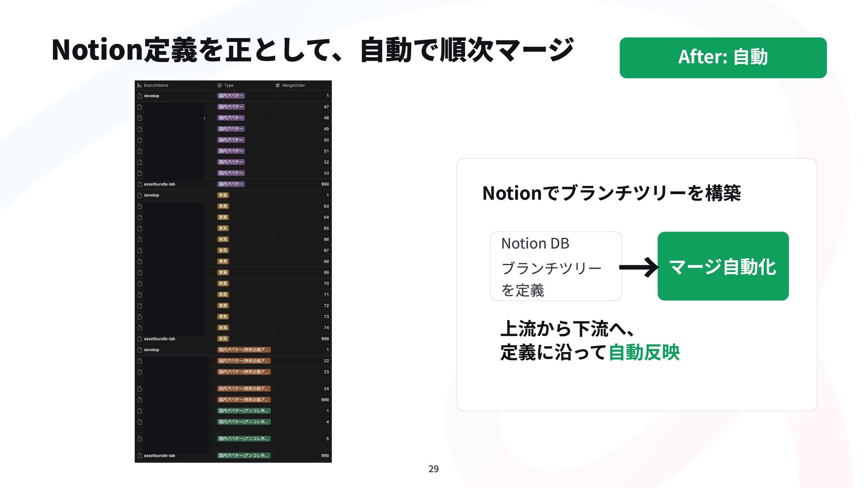Select page icon in MergeOrder 64 row
Image resolution: width=868 pixels, height=488 pixels.
(140, 217)
